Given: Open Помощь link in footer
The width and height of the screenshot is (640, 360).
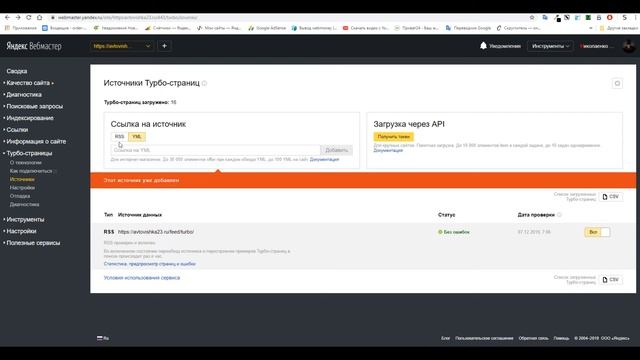Looking at the screenshot, I should click(561, 338).
